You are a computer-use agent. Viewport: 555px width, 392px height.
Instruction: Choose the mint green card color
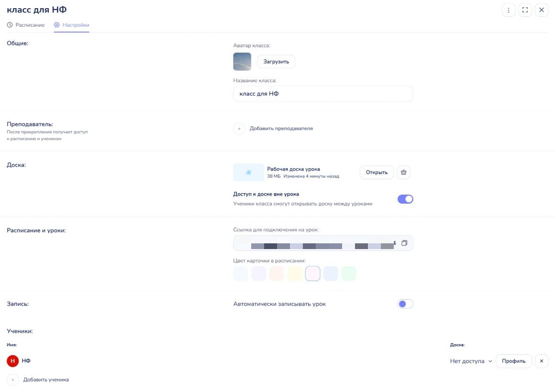point(349,274)
